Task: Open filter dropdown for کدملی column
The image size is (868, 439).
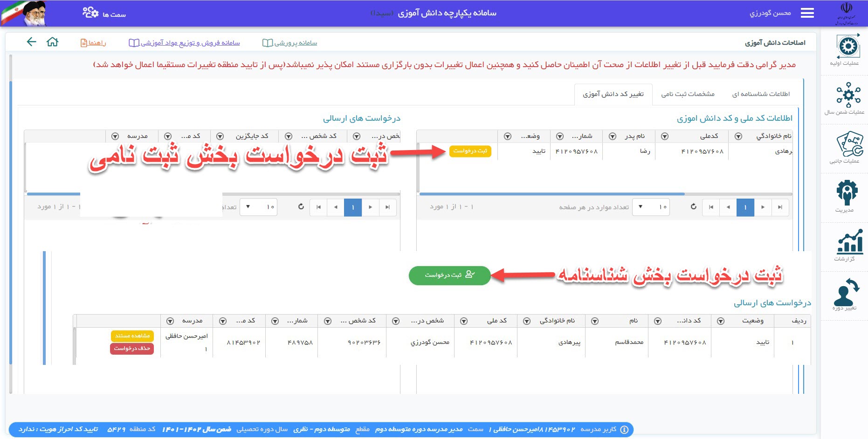Action: pos(665,137)
